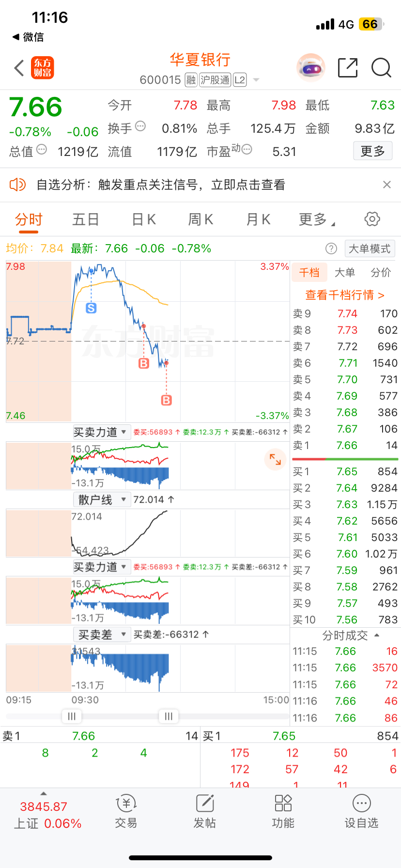The image size is (401, 868).
Task: Tap the expand chart fullscreen icon
Action: coord(275,459)
